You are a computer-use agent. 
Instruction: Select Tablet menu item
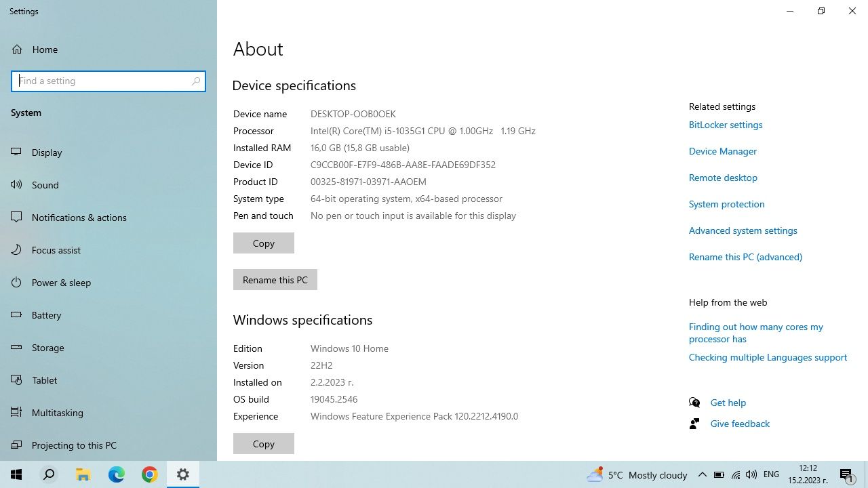pyautogui.click(x=108, y=380)
